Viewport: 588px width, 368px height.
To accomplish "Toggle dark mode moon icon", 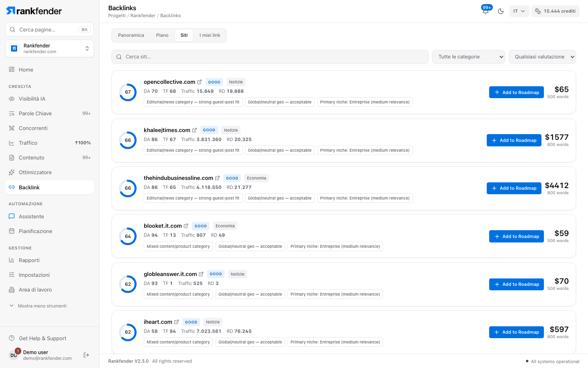I will point(501,11).
